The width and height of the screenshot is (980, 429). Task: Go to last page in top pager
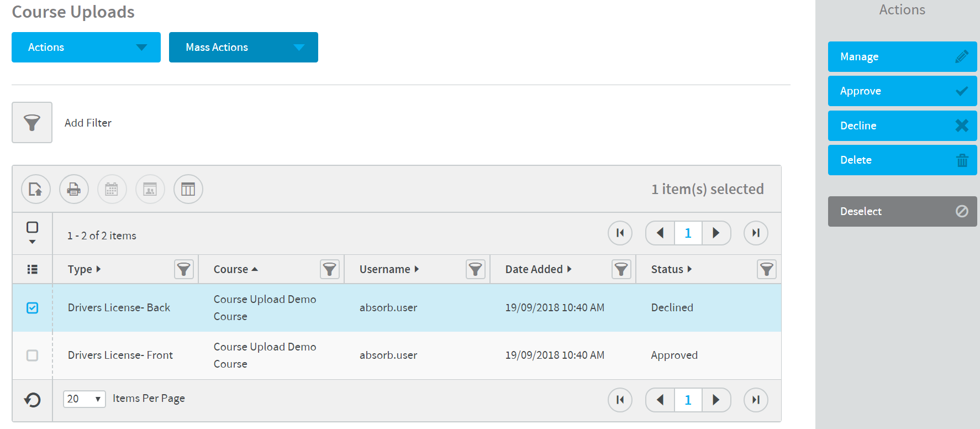[756, 233]
